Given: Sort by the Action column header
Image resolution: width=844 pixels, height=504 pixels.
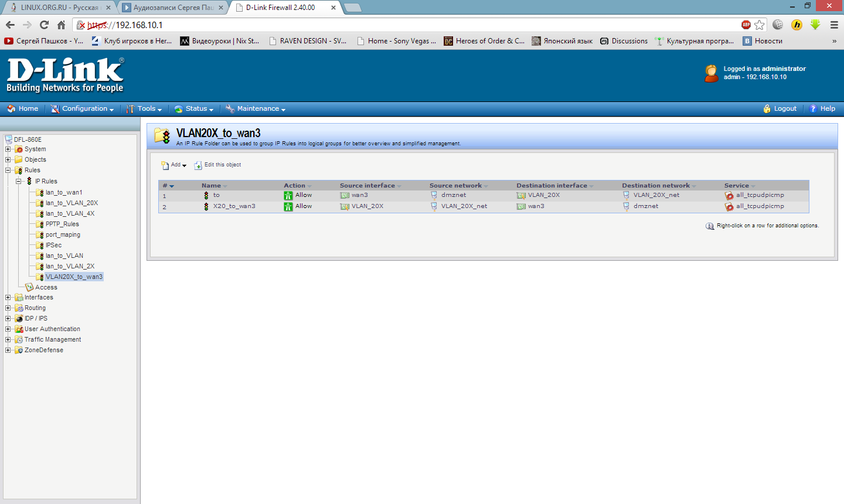Looking at the screenshot, I should (x=294, y=186).
